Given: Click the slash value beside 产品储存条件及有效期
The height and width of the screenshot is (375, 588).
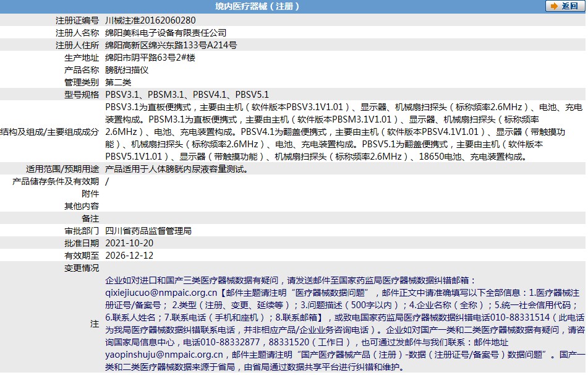Looking at the screenshot, I should click(x=107, y=181).
